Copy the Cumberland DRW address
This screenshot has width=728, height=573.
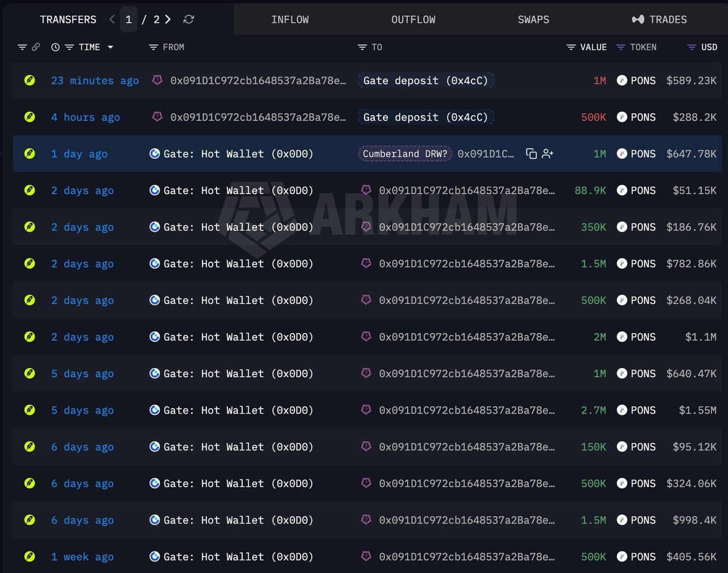(x=531, y=154)
